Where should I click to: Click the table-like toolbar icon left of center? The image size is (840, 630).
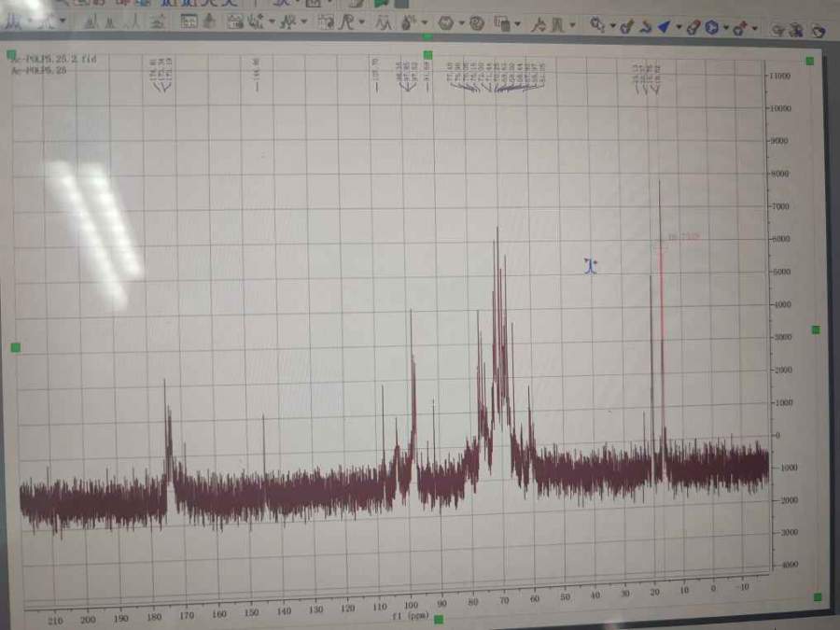(188, 21)
